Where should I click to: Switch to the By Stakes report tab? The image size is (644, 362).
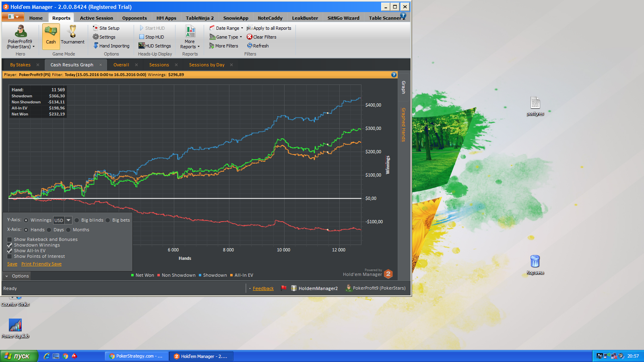point(20,65)
